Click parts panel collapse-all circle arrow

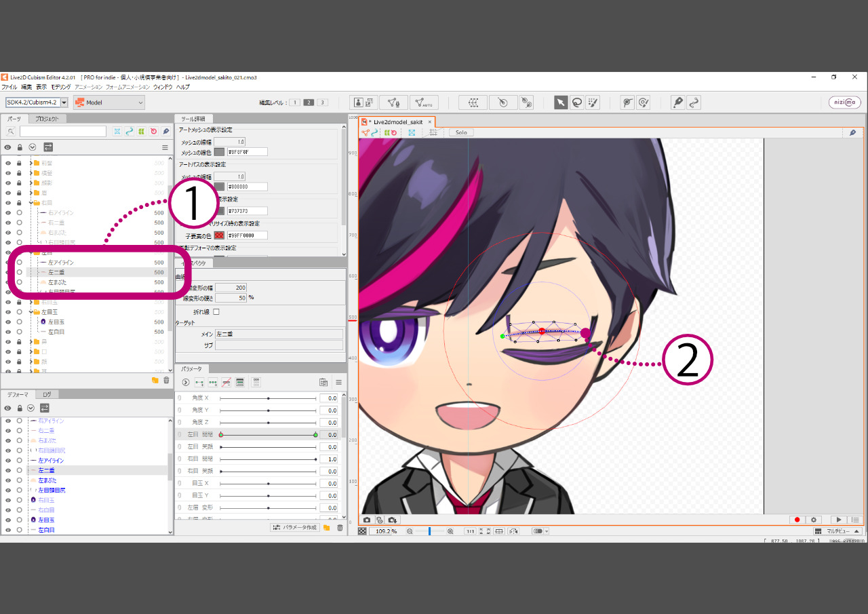(32, 147)
